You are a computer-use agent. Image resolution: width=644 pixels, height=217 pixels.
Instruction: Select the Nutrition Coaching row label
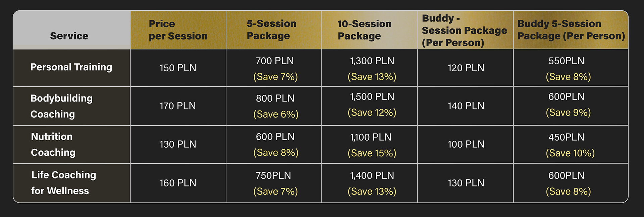53,144
